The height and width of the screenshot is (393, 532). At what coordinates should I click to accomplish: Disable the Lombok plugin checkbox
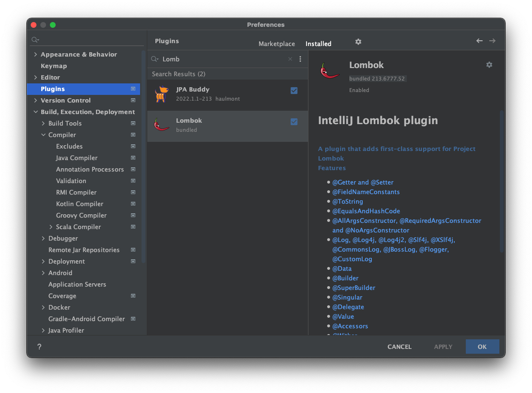(294, 122)
